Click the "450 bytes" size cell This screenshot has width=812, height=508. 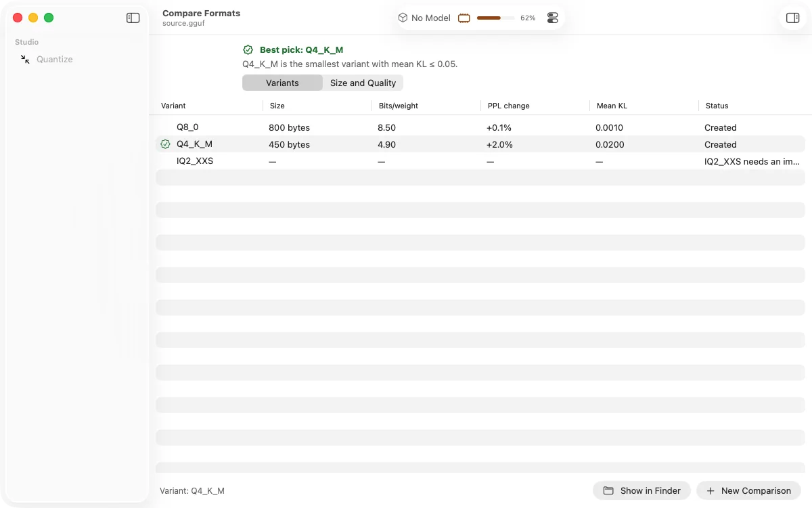click(290, 144)
